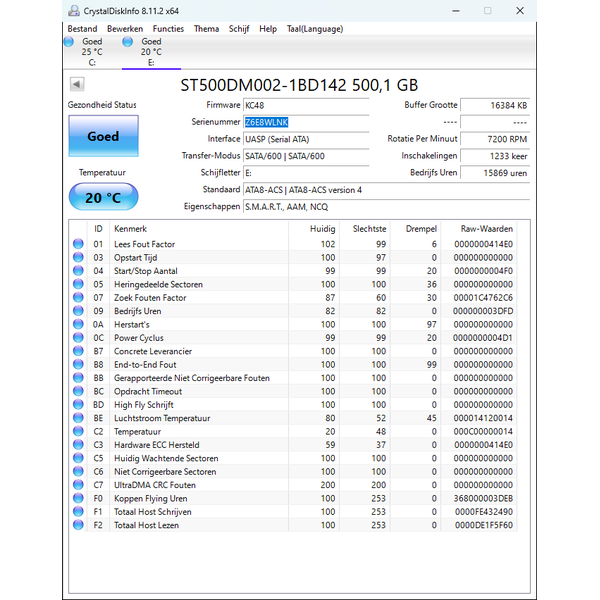The width and height of the screenshot is (600, 600).
Task: Click the Buffer Grootte value 16384 KB
Action: point(495,106)
